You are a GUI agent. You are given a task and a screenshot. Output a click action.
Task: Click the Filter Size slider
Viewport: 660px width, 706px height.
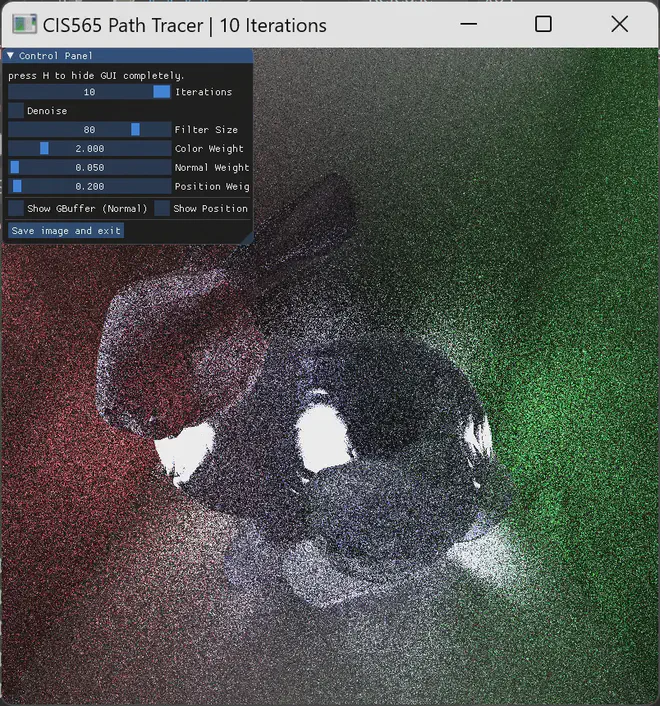click(90, 130)
